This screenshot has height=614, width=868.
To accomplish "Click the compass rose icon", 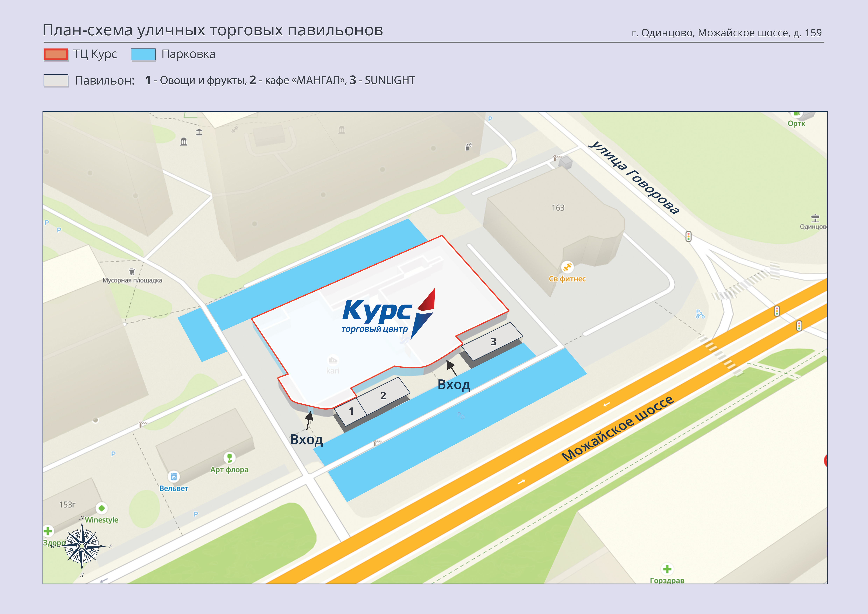I will click(82, 546).
